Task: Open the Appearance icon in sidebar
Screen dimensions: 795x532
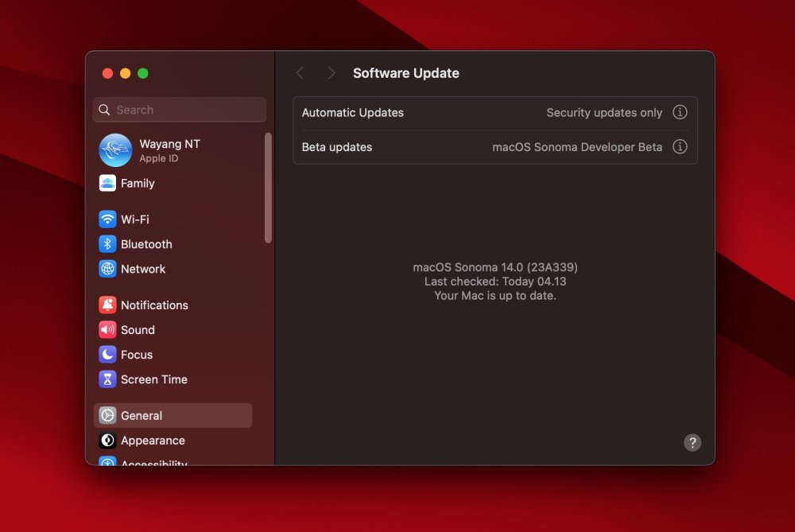Action: tap(107, 441)
